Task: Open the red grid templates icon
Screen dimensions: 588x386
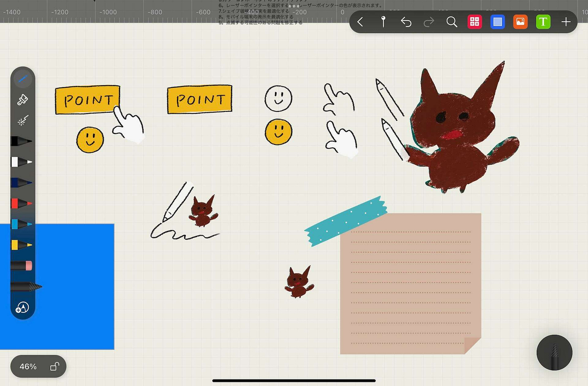Action: [475, 22]
